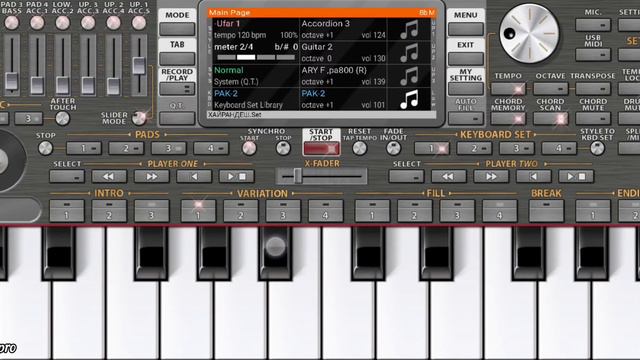
Task: Tap the UP.1 ACC.5 knob
Action: [139, 23]
